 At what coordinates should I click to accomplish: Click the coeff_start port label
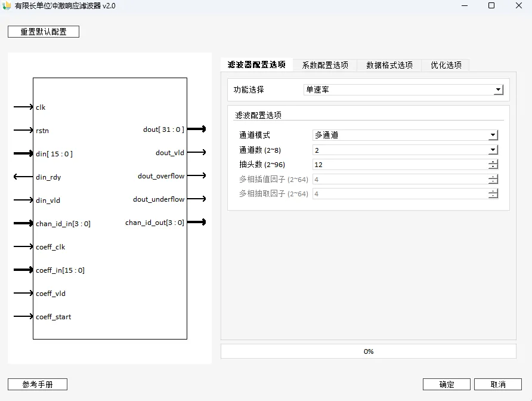click(53, 317)
